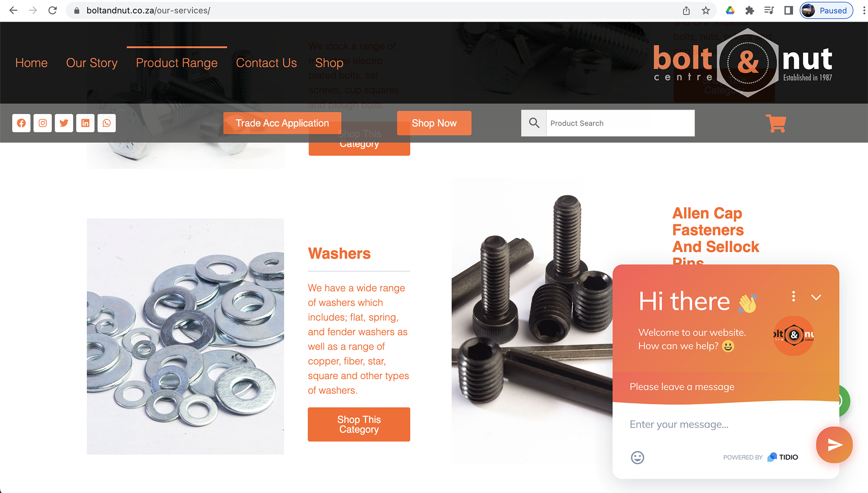The height and width of the screenshot is (493, 868).
Task: Click the washers product image
Action: click(185, 336)
